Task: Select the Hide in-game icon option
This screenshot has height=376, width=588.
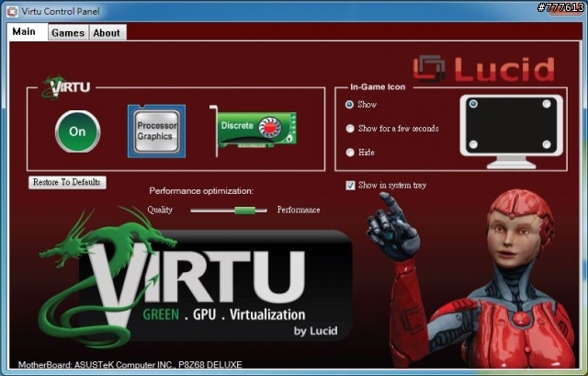Action: (350, 153)
